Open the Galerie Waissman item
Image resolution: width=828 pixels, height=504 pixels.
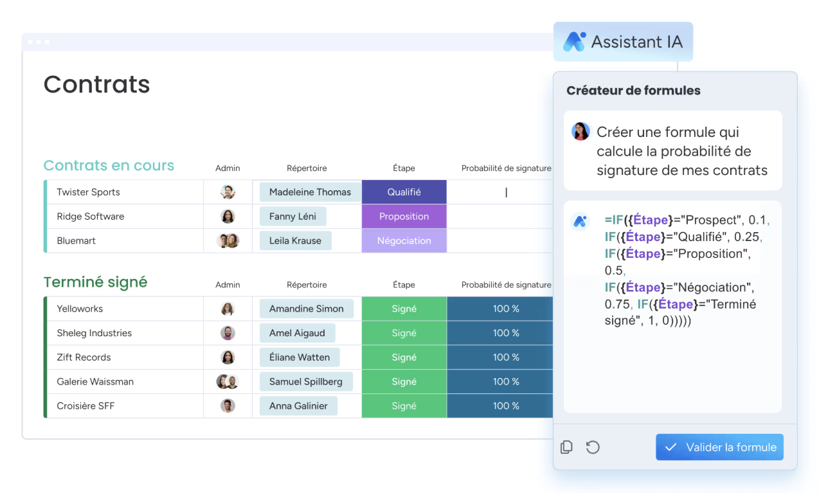(x=95, y=381)
